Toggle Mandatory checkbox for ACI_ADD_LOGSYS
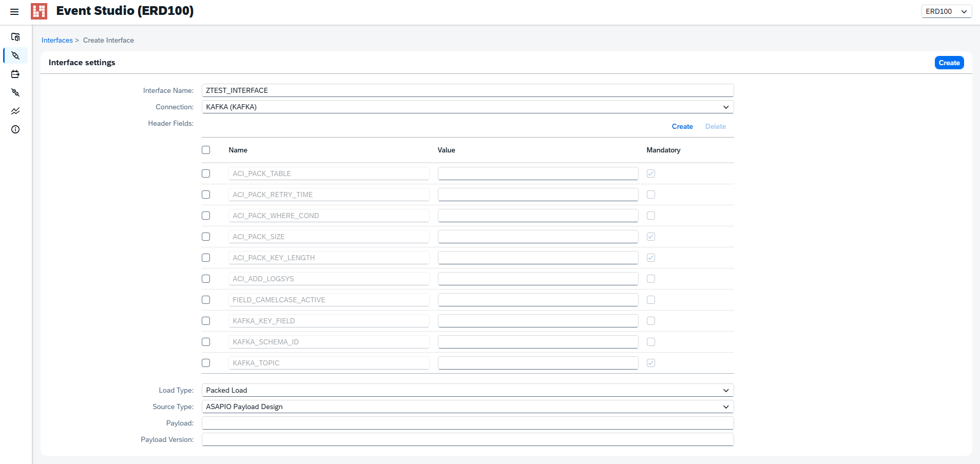Image resolution: width=980 pixels, height=464 pixels. click(651, 279)
